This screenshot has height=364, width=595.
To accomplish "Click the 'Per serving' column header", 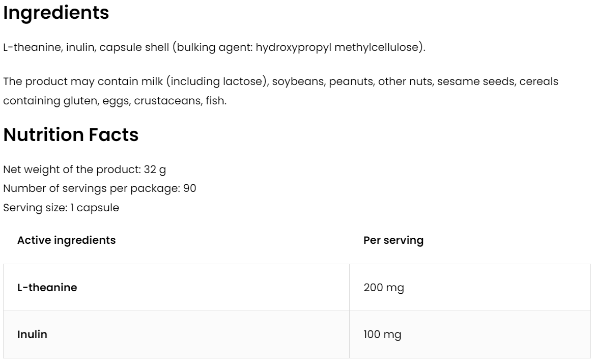I will (x=393, y=240).
